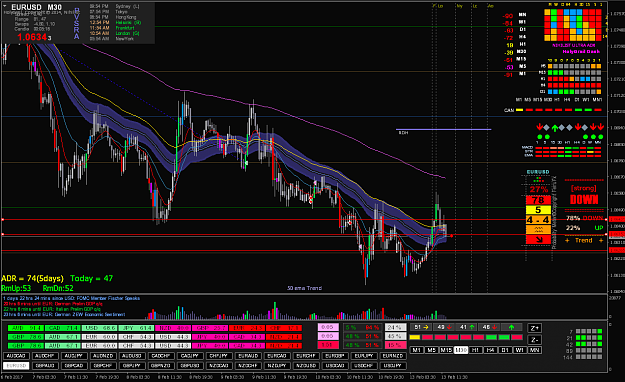The height and width of the screenshot is (382, 625).
Task: Click the USD 68.6 strength cell
Action: [x=100, y=328]
